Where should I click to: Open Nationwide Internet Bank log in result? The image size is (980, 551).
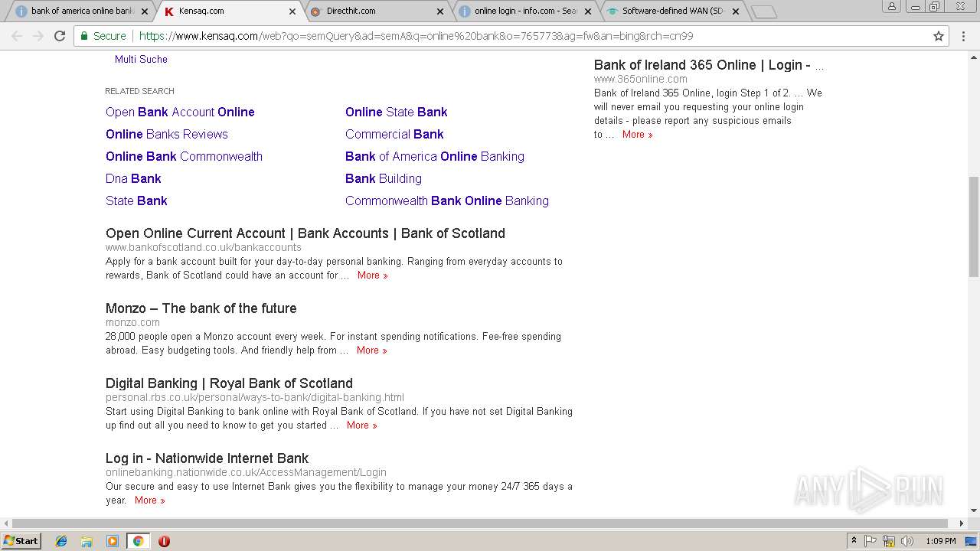pyautogui.click(x=207, y=458)
